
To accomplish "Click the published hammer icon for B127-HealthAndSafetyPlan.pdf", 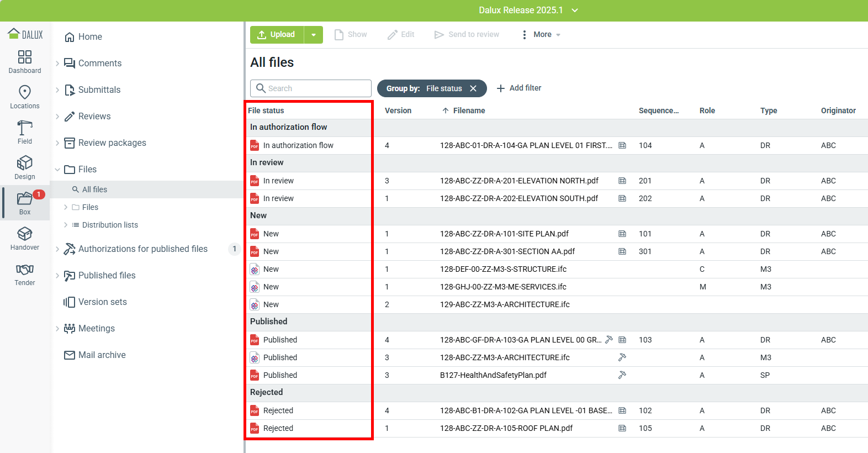I will click(x=622, y=375).
